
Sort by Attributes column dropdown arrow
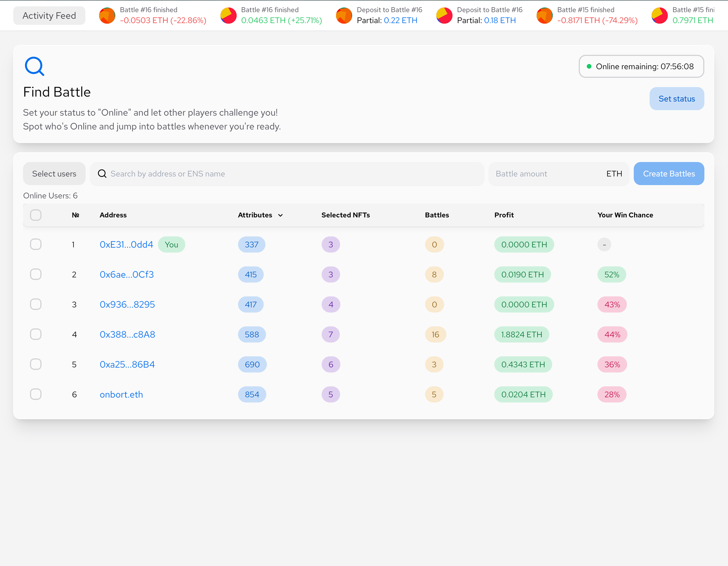click(x=280, y=215)
